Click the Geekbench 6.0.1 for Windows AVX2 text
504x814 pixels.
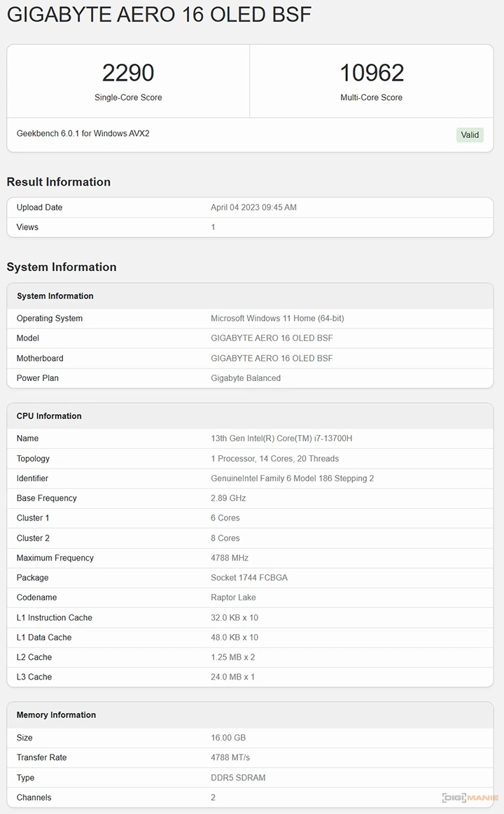pyautogui.click(x=83, y=133)
